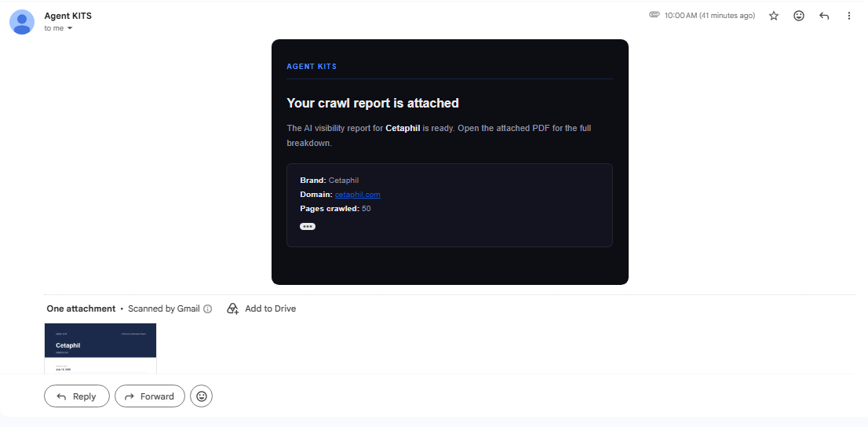The width and height of the screenshot is (868, 427).
Task: Click the paperclip attachment icon near the timestamp
Action: (655, 15)
